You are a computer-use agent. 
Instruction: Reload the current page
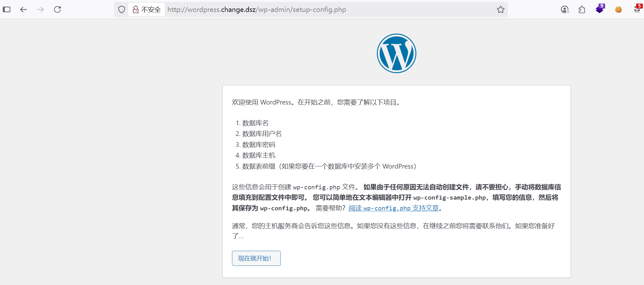57,9
